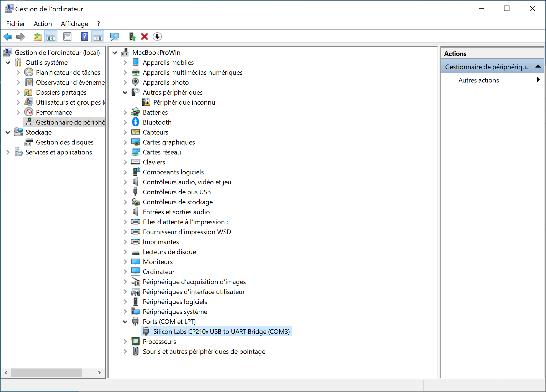Click the Up one level folder icon
546x392 pixels.
coord(38,37)
